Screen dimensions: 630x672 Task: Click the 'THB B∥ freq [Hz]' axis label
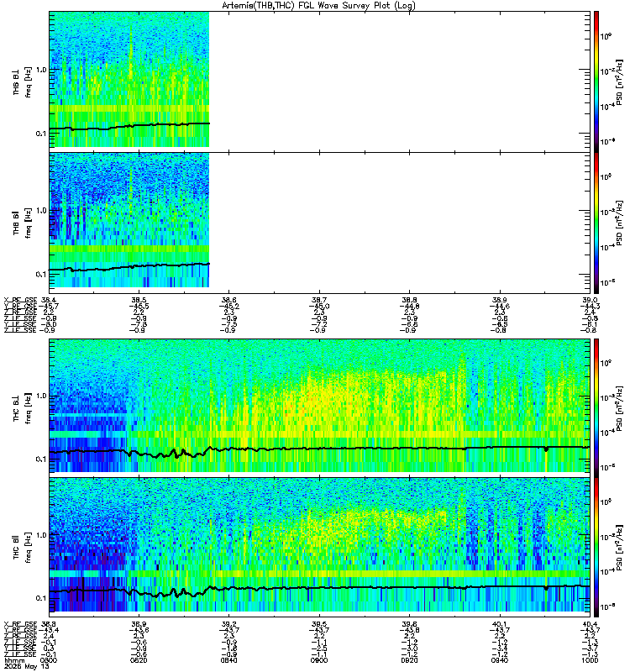22,223
